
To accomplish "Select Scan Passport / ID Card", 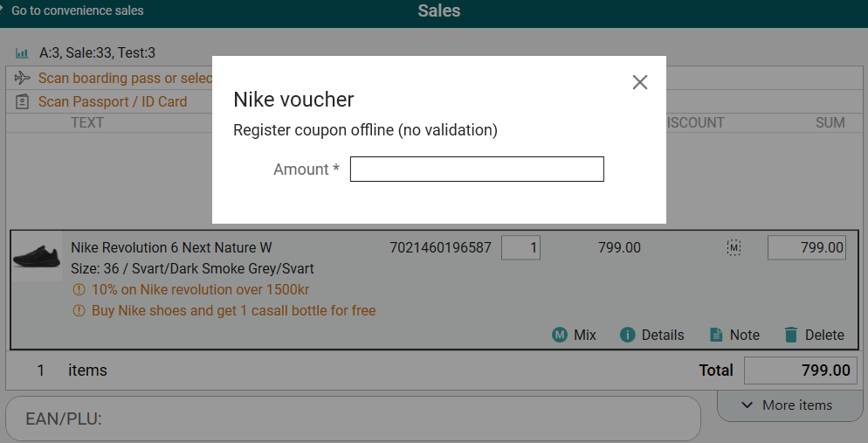I will pyautogui.click(x=113, y=102).
